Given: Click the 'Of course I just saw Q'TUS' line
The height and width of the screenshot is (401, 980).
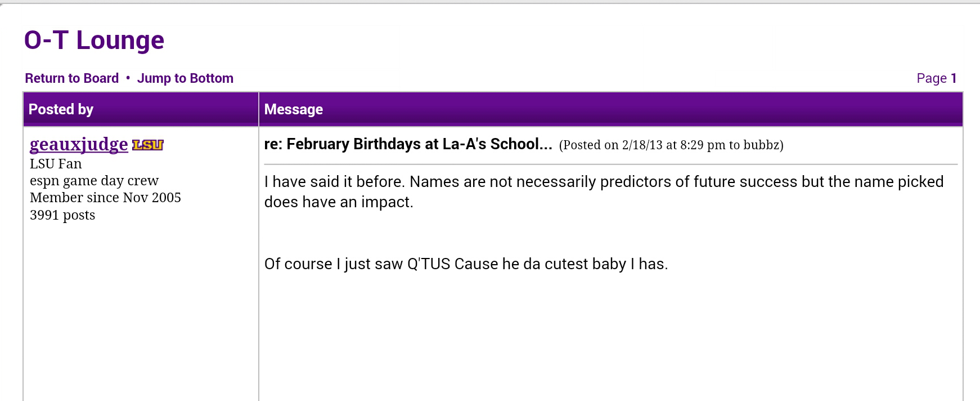Looking at the screenshot, I should point(466,264).
